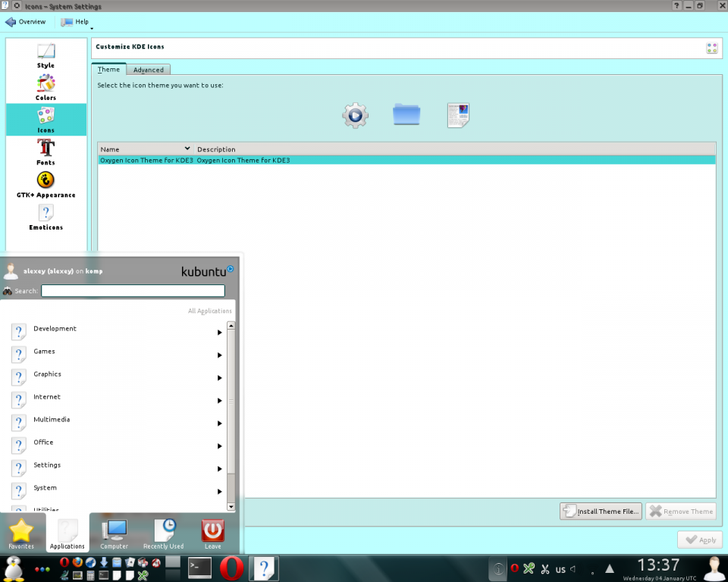
Task: Switch to Opera window in taskbar
Action: point(232,568)
